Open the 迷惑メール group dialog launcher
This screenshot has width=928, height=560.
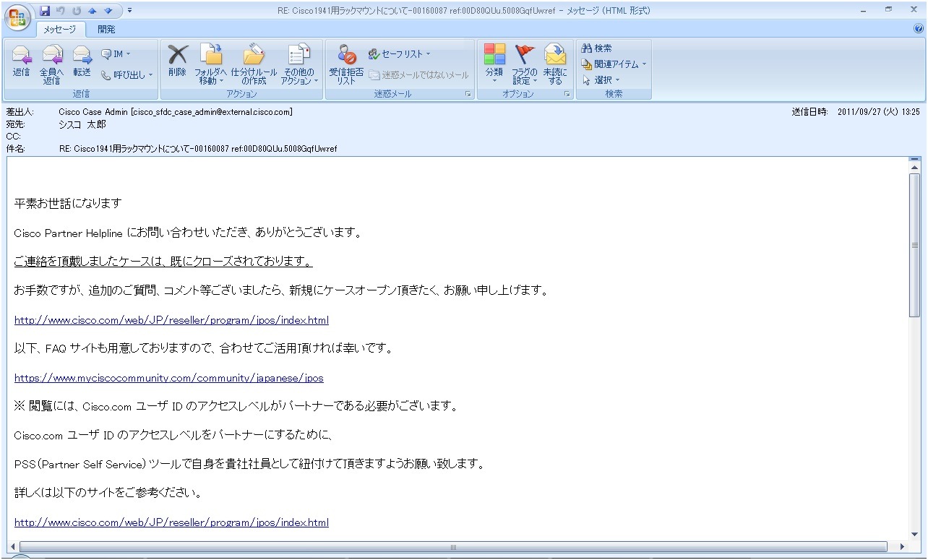pos(468,95)
